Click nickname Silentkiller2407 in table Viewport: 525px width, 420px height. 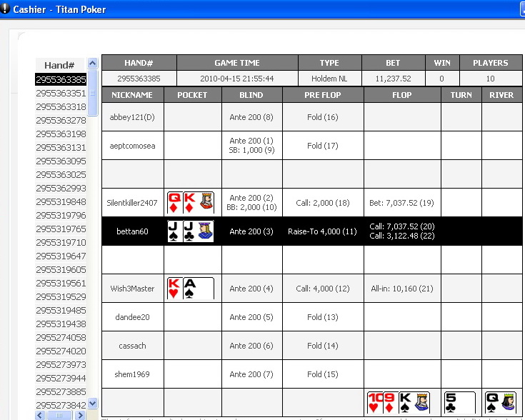(132, 203)
